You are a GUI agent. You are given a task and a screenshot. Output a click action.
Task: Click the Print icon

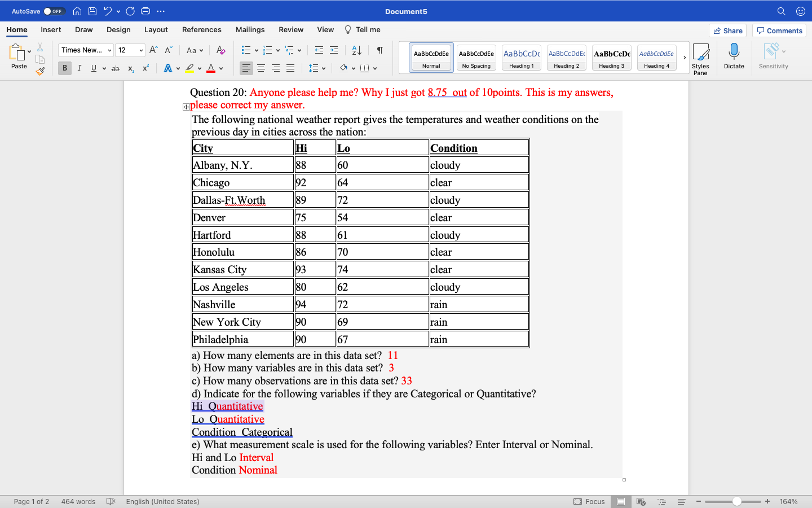145,11
